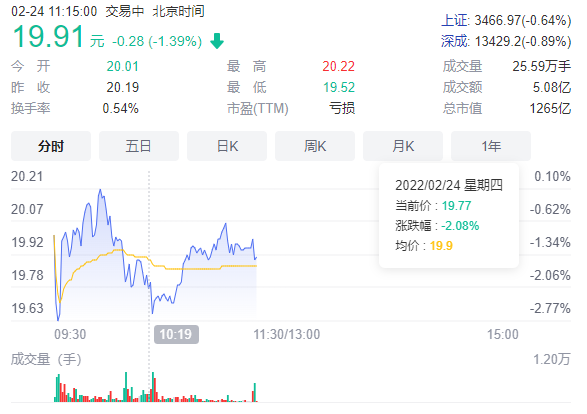Click the 交易中 trading status

[125, 11]
